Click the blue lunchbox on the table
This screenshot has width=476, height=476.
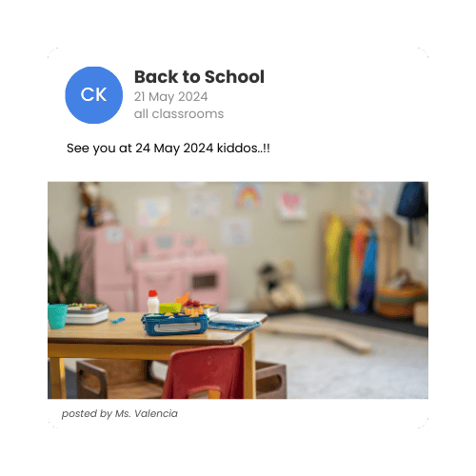pos(175,324)
